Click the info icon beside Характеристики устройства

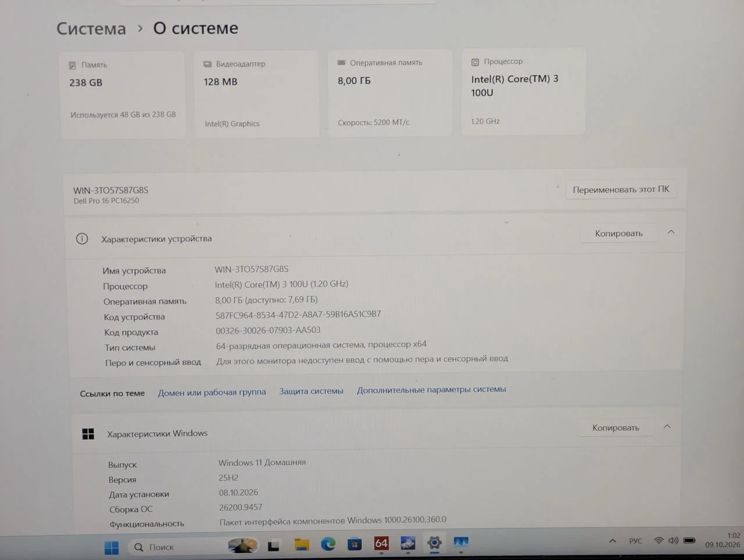pos(82,239)
